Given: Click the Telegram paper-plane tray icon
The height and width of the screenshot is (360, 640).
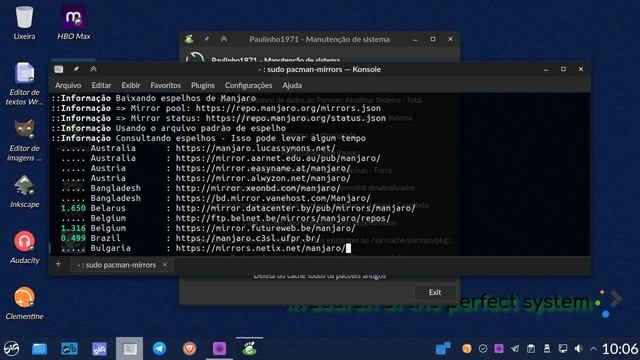Looking at the screenshot, I should pos(515,349).
